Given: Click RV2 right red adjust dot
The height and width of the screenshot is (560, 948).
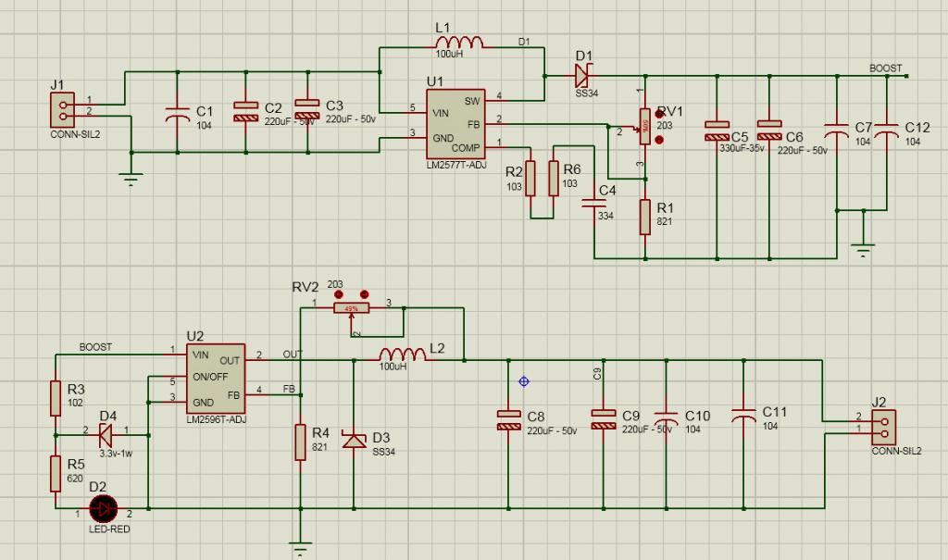Looking at the screenshot, I should [364, 294].
